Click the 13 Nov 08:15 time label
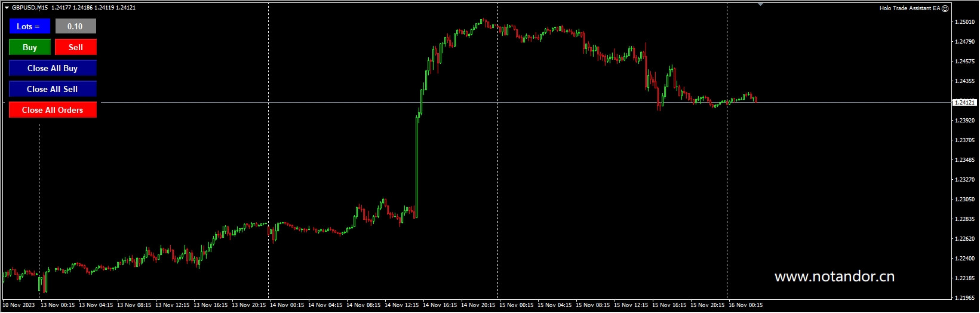The width and height of the screenshot is (980, 313). [134, 305]
